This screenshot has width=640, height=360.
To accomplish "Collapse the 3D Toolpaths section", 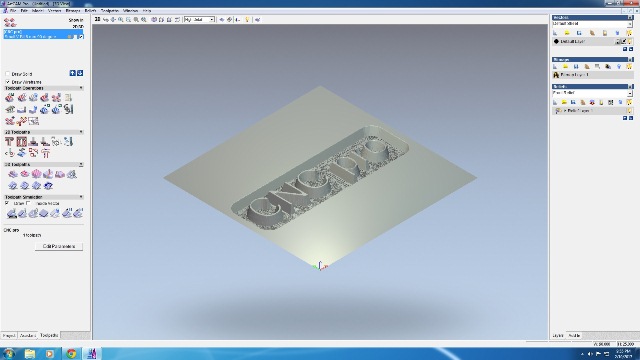I will click(x=81, y=164).
